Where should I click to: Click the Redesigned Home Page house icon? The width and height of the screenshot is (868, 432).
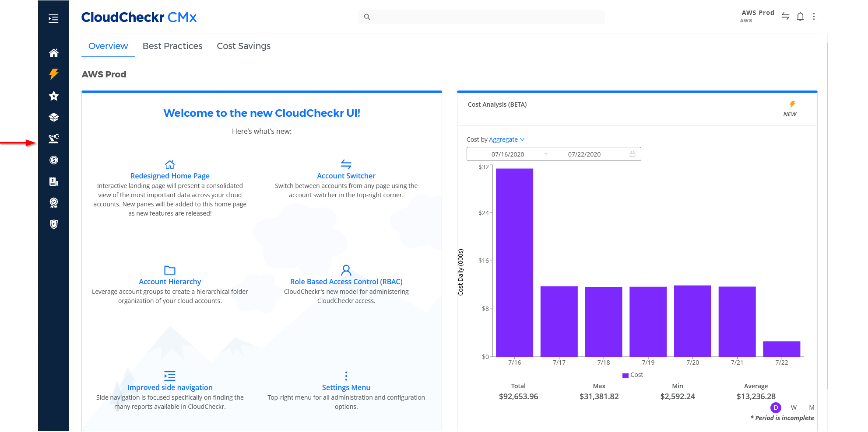170,164
